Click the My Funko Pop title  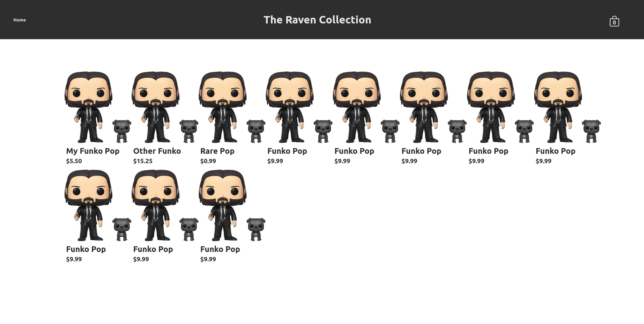click(x=93, y=151)
